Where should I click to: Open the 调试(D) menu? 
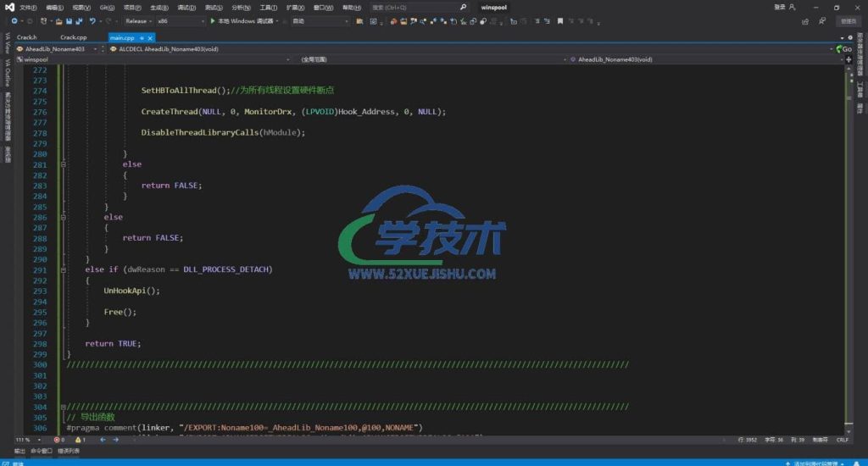click(x=186, y=7)
